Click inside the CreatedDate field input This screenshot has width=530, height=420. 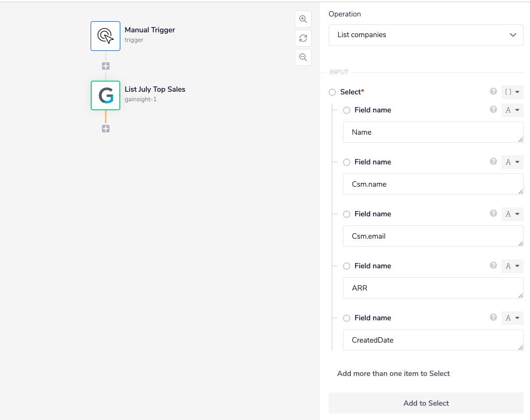click(x=432, y=340)
